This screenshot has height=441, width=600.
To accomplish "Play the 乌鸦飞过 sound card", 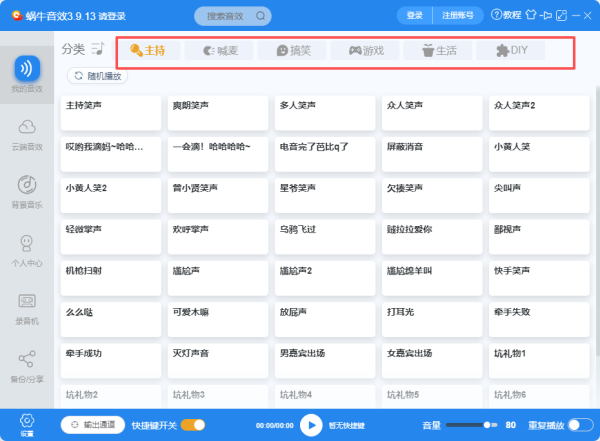I will [x=325, y=237].
